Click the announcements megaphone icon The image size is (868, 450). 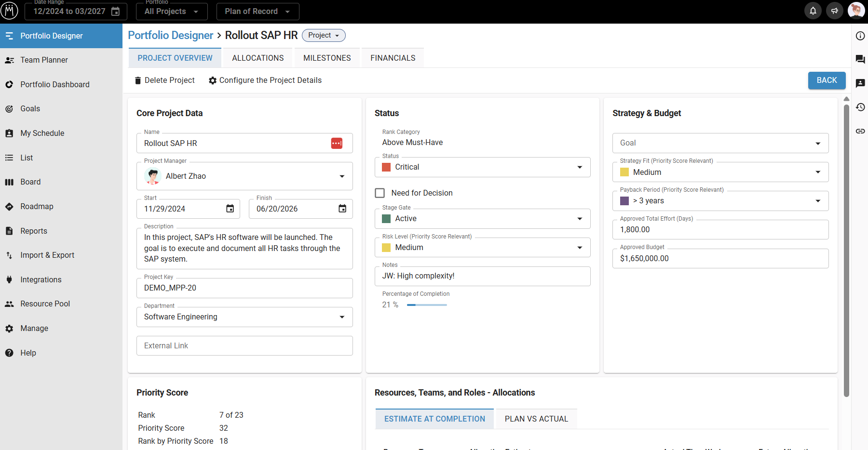pos(835,11)
